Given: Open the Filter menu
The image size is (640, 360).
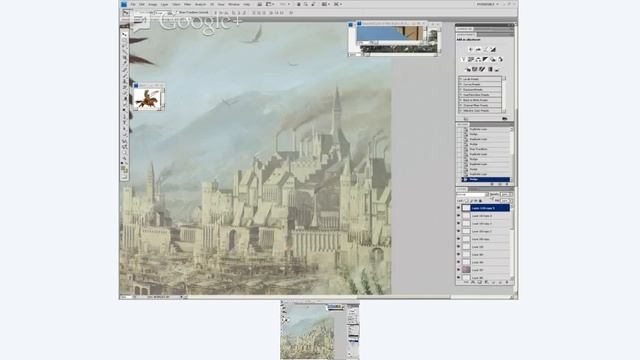Looking at the screenshot, I should 188,4.
